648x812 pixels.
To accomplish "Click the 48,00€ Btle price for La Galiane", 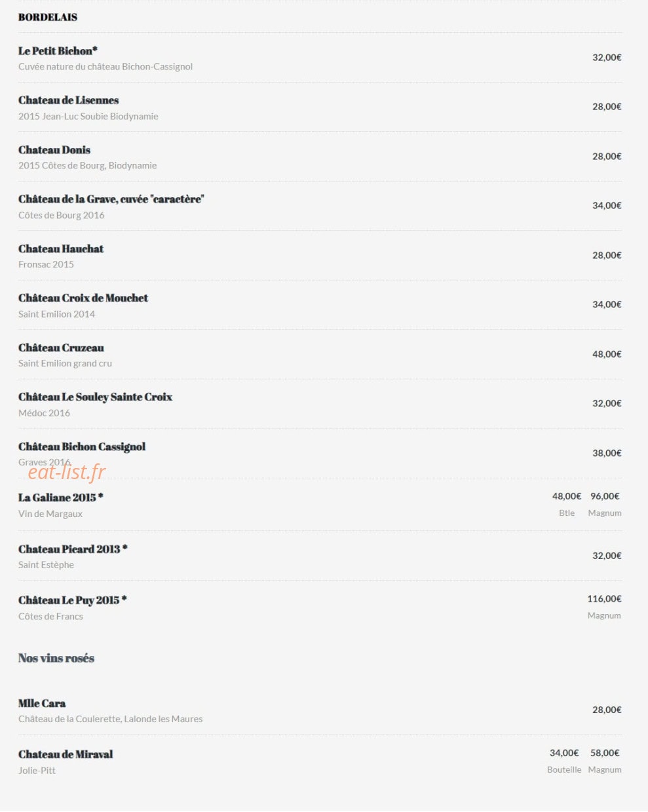I will [x=567, y=496].
